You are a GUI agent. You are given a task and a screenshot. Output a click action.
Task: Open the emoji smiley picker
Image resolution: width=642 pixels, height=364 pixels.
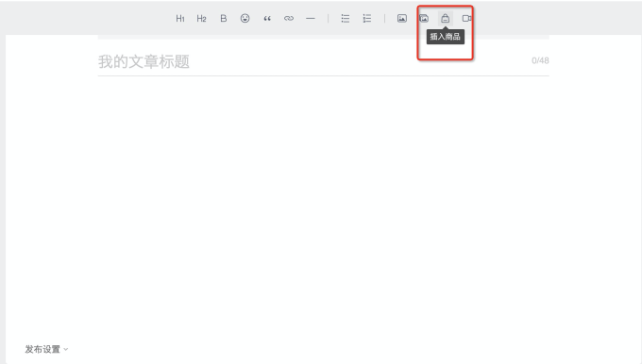coord(245,19)
